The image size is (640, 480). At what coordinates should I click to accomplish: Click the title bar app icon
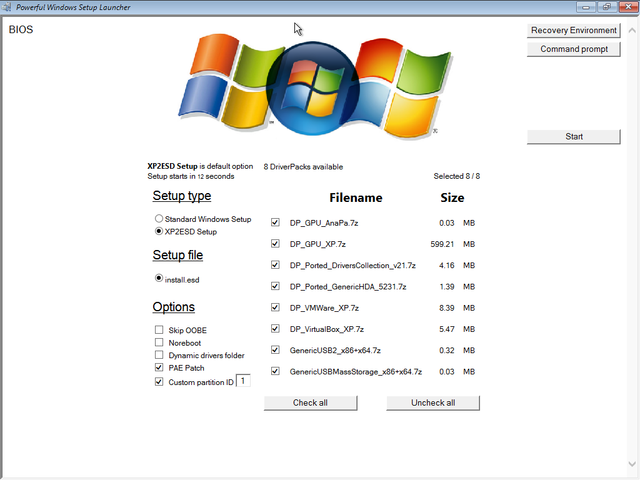(x=8, y=7)
